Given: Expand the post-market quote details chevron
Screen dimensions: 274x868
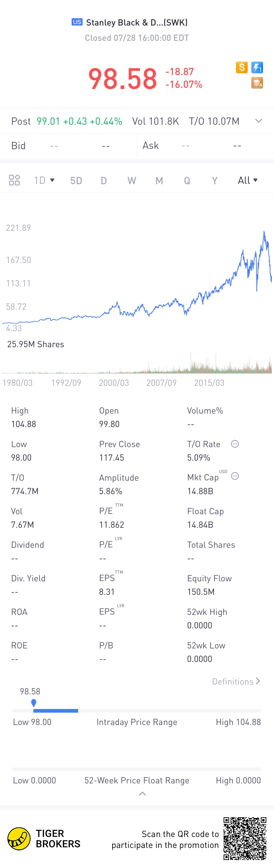Looking at the screenshot, I should coord(259,121).
